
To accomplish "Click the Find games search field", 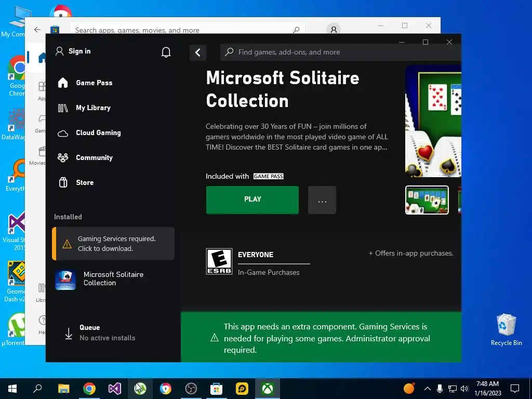I will tap(340, 52).
